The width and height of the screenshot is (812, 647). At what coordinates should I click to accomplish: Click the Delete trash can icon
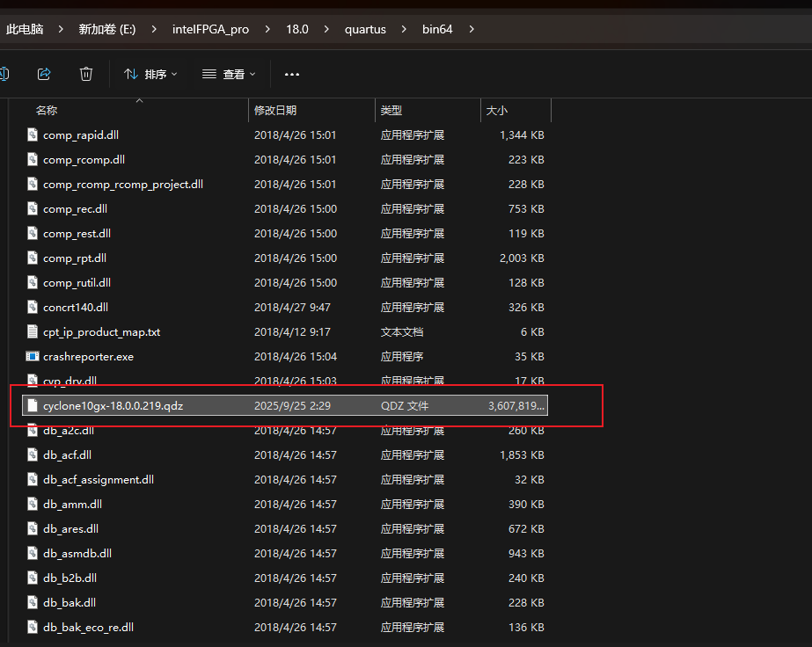(x=86, y=74)
